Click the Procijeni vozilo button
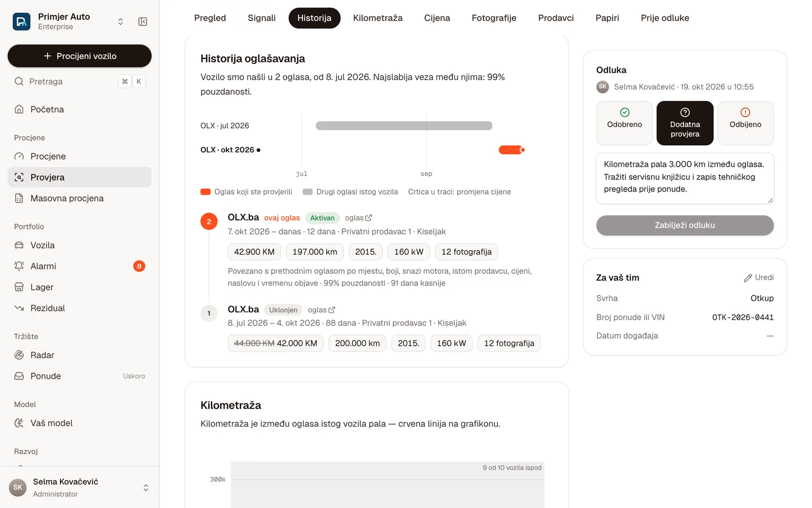The width and height of the screenshot is (812, 508). (80, 56)
